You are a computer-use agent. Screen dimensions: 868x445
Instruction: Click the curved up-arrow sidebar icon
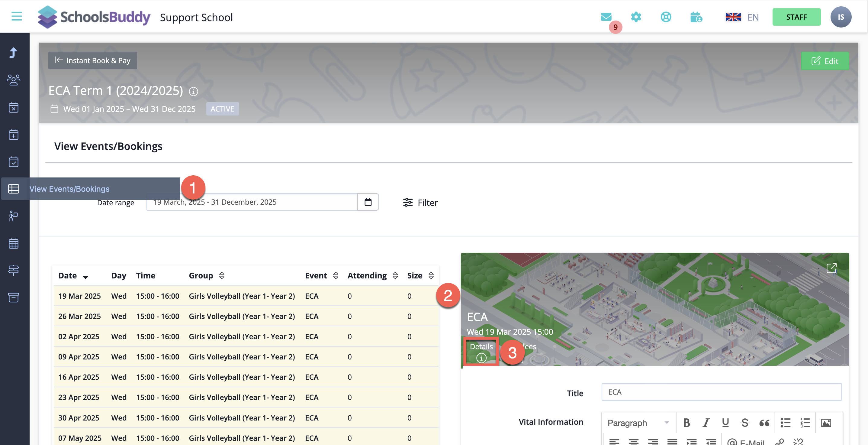coord(13,53)
